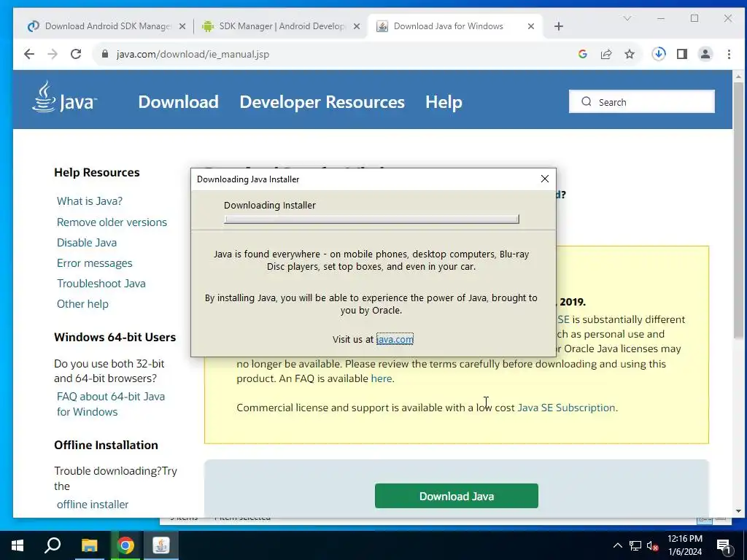747x560 pixels.
Task: Click the 'Windows 64-bit Users' heading
Action: [x=115, y=337]
